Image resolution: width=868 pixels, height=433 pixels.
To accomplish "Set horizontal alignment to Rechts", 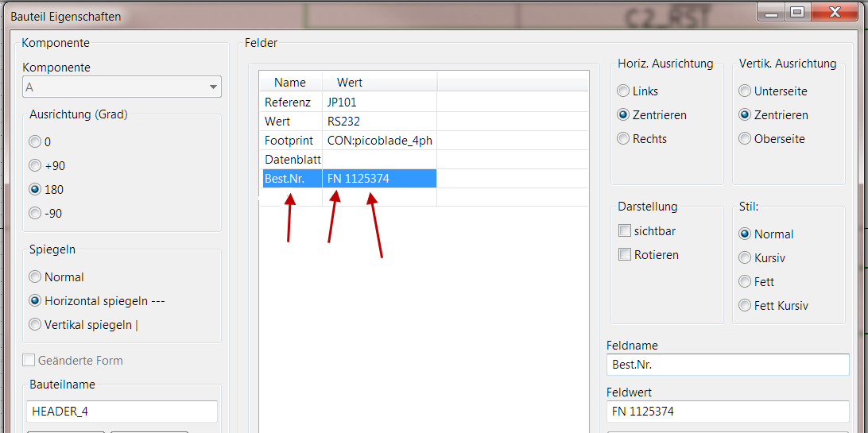I will [x=623, y=138].
